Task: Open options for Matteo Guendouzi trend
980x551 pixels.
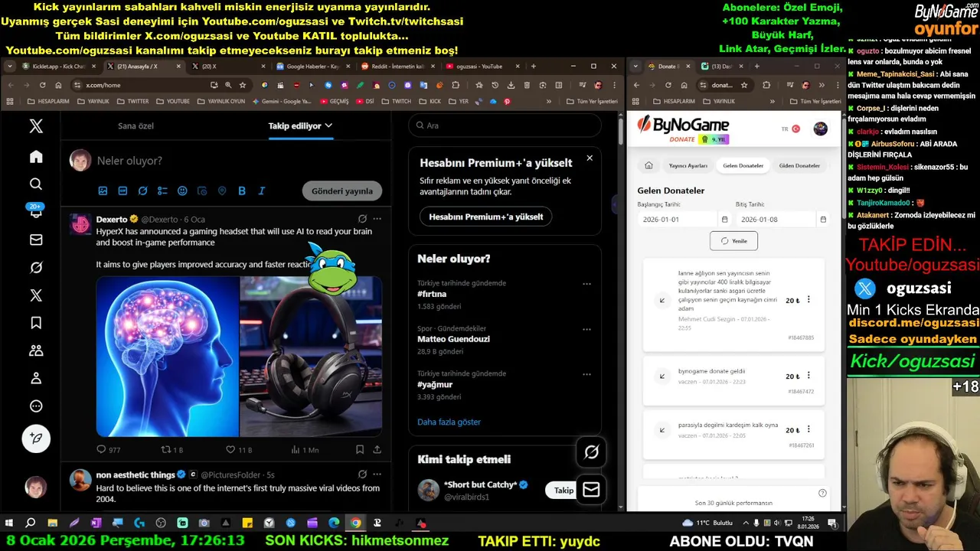Action: pyautogui.click(x=586, y=329)
